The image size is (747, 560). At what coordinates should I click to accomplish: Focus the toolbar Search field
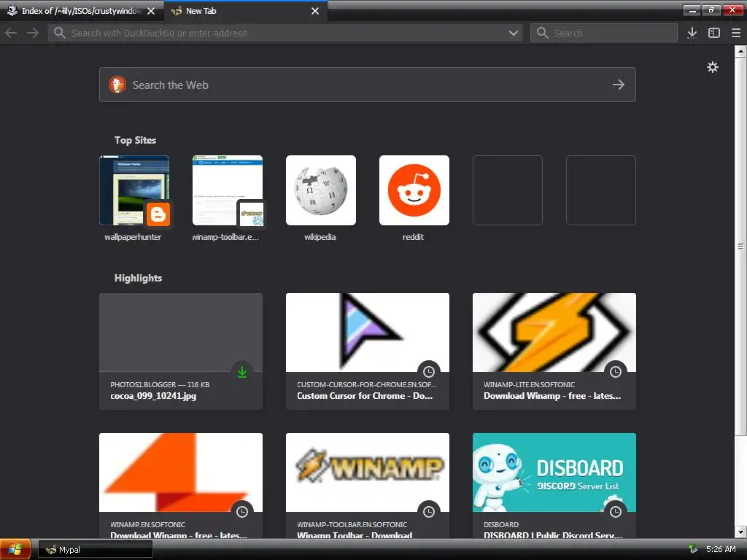click(x=603, y=33)
